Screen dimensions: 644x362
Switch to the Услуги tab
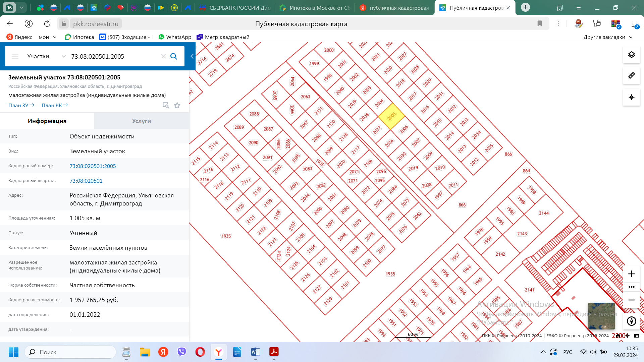pos(141,121)
